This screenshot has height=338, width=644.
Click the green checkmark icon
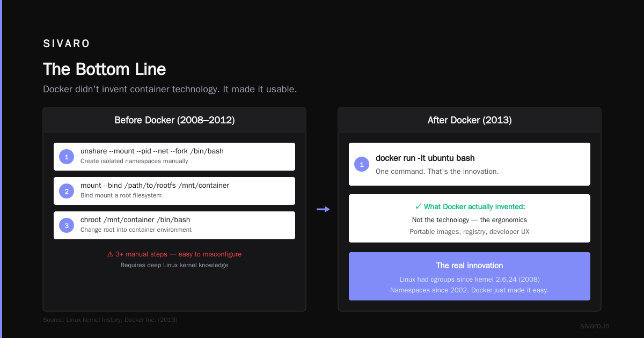click(x=418, y=207)
